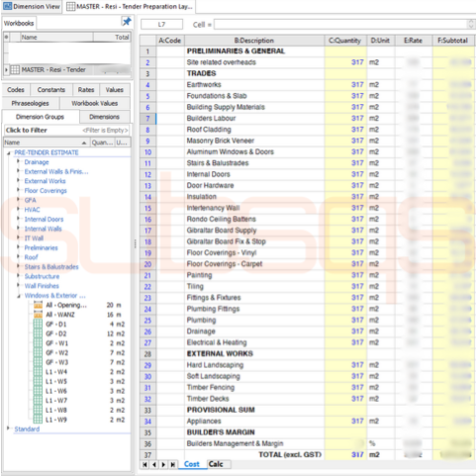This screenshot has height=476, width=476.
Task: Click the previous sheet arrow
Action: [x=153, y=464]
